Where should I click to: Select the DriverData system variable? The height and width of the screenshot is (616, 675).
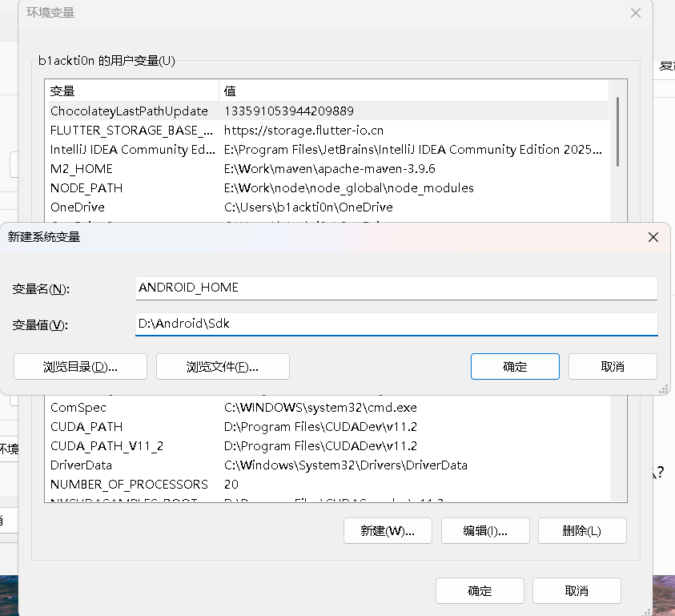[x=329, y=465]
